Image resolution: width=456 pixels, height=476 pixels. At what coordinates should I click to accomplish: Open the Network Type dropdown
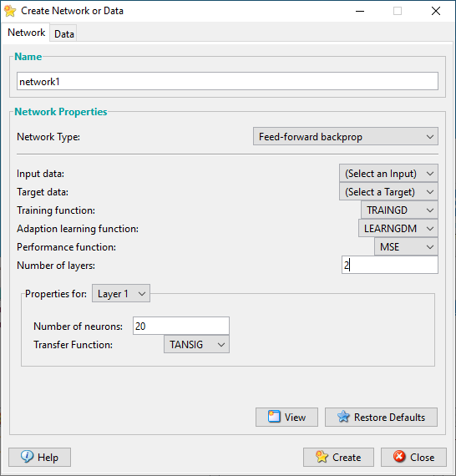tap(346, 136)
